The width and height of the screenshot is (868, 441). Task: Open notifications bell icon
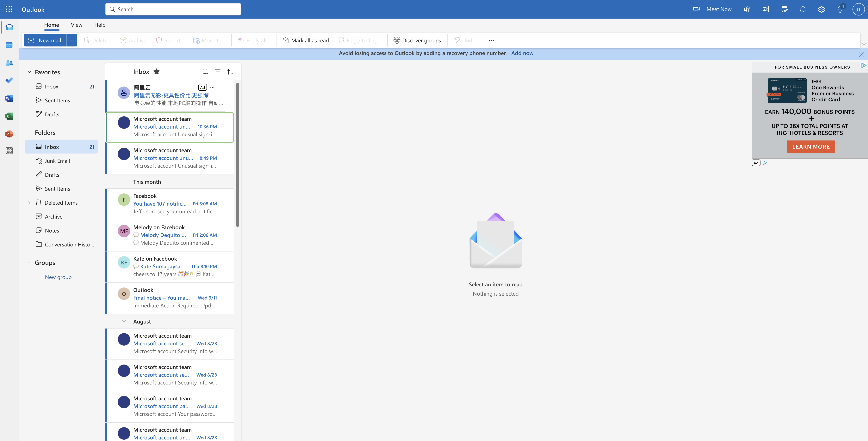[x=803, y=9]
